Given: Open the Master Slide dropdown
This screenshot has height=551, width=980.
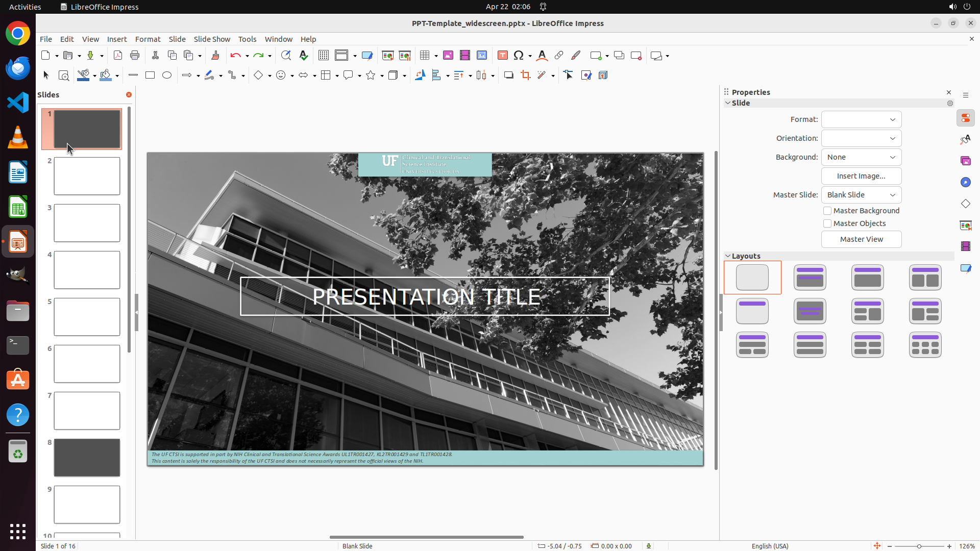Looking at the screenshot, I should pos(861,195).
